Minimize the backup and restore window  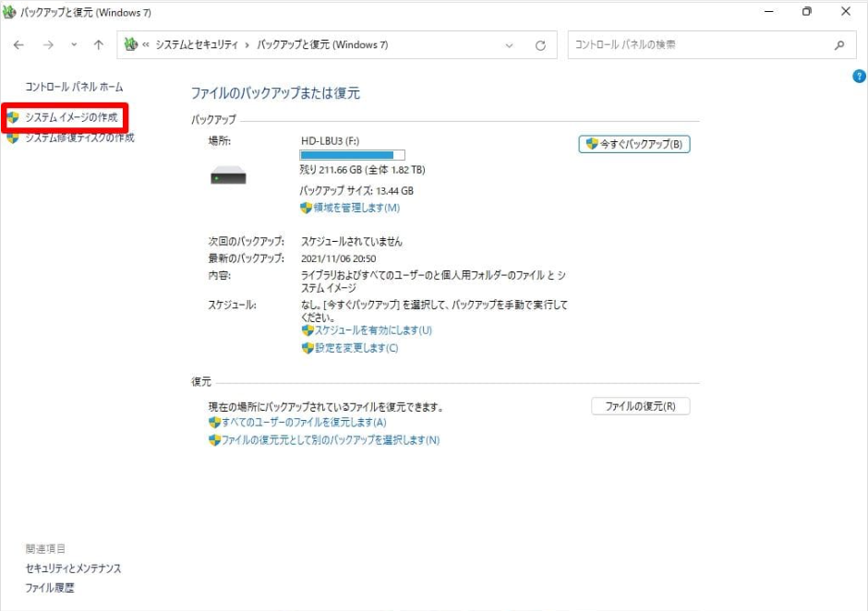coord(769,11)
